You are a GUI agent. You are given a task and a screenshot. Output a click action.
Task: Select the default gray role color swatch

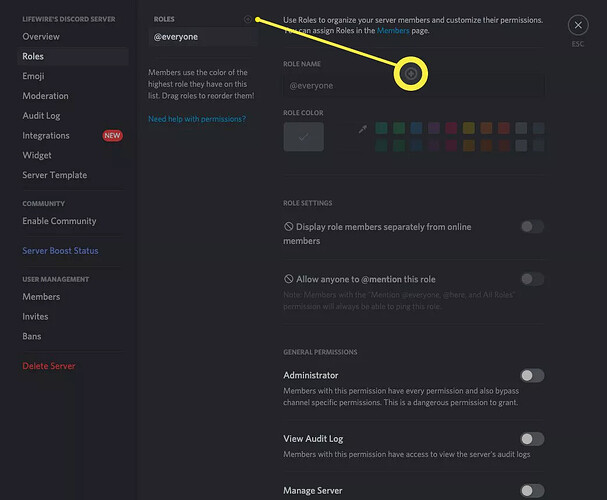[x=304, y=137]
